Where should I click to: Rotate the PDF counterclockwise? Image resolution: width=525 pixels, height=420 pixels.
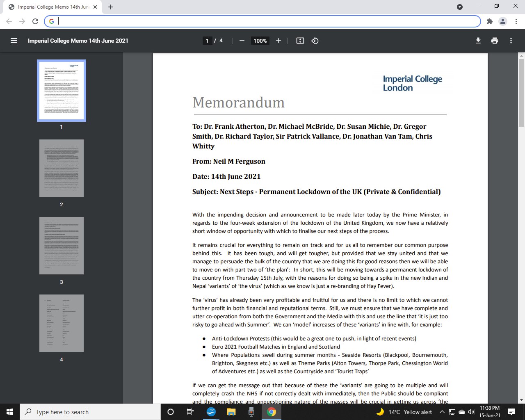pyautogui.click(x=315, y=41)
